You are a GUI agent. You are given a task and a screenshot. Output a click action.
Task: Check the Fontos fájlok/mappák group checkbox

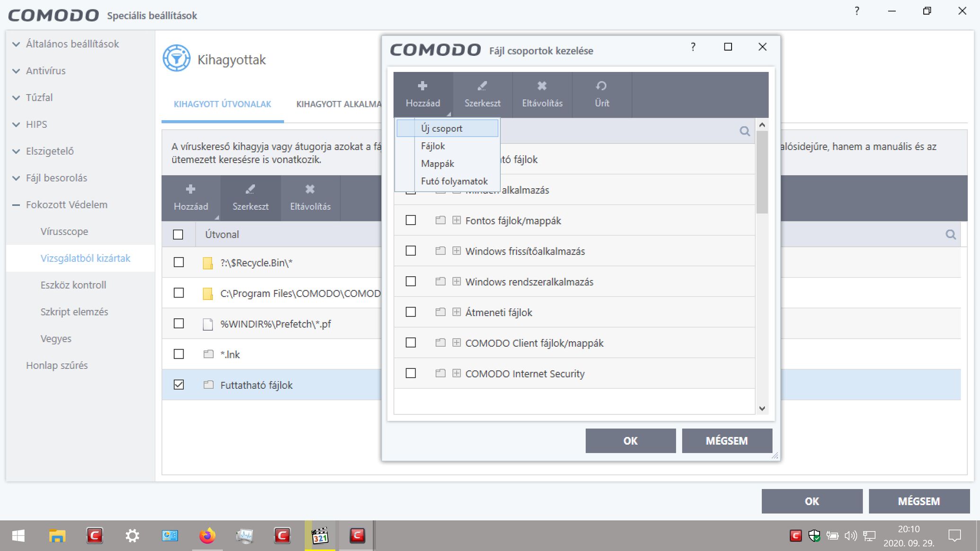[411, 220]
